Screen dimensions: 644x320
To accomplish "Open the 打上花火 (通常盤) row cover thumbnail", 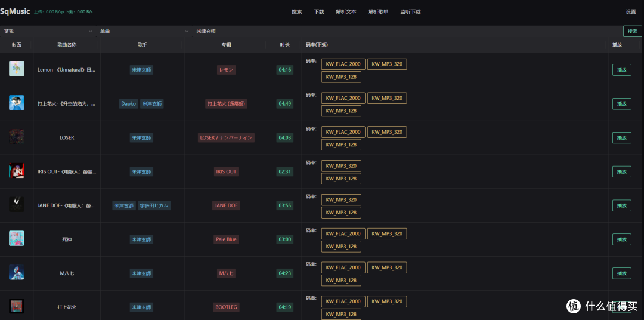I will [17, 103].
